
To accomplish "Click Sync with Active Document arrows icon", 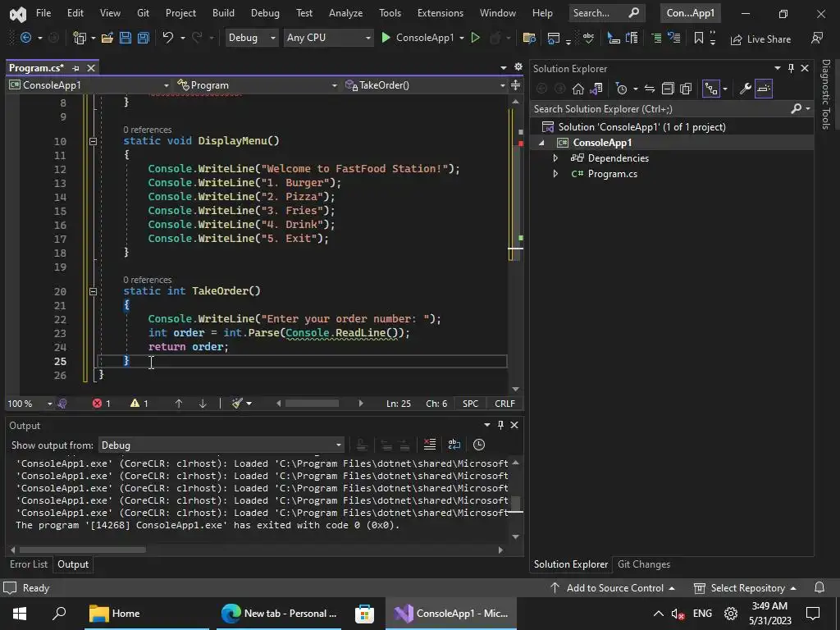I will pyautogui.click(x=650, y=89).
